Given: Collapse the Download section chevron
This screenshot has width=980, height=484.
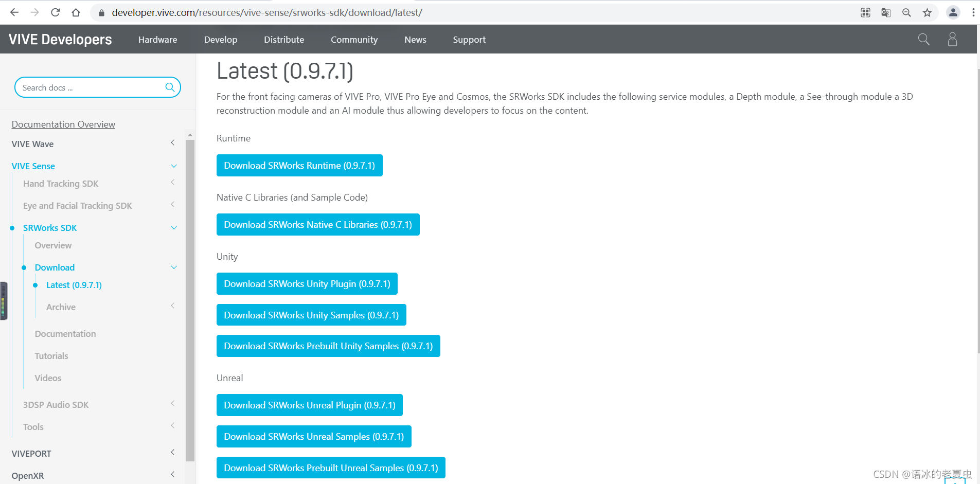Looking at the screenshot, I should (x=174, y=267).
